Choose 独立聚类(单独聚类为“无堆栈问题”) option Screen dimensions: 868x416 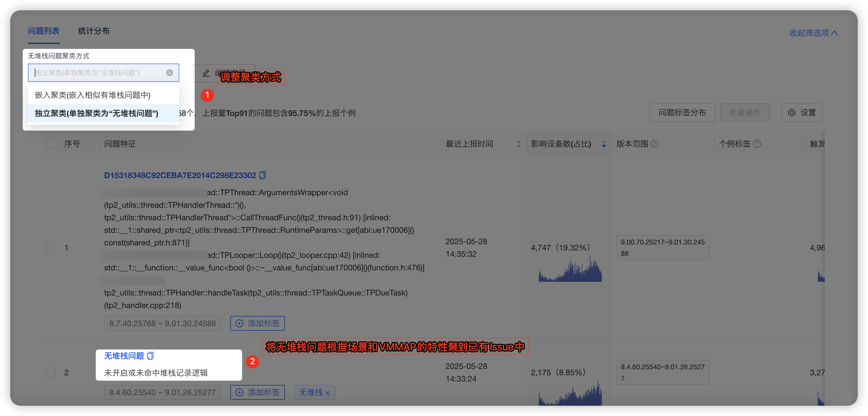pos(103,113)
